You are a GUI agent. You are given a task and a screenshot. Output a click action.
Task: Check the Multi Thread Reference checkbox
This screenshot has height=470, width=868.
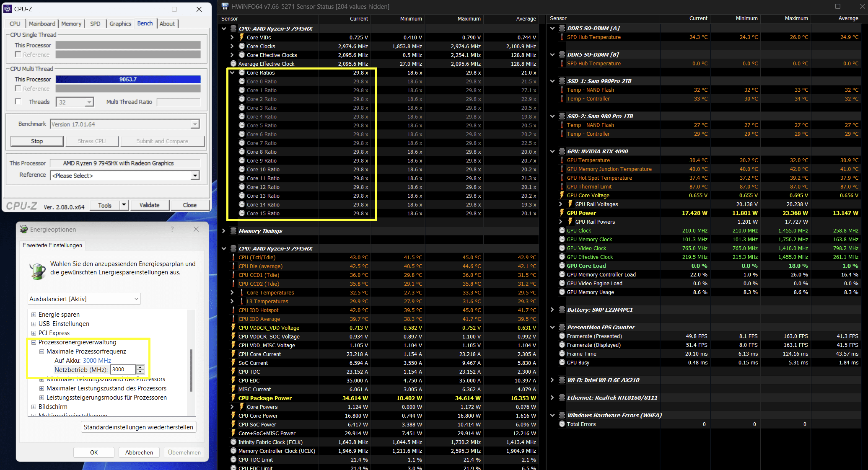pos(18,88)
